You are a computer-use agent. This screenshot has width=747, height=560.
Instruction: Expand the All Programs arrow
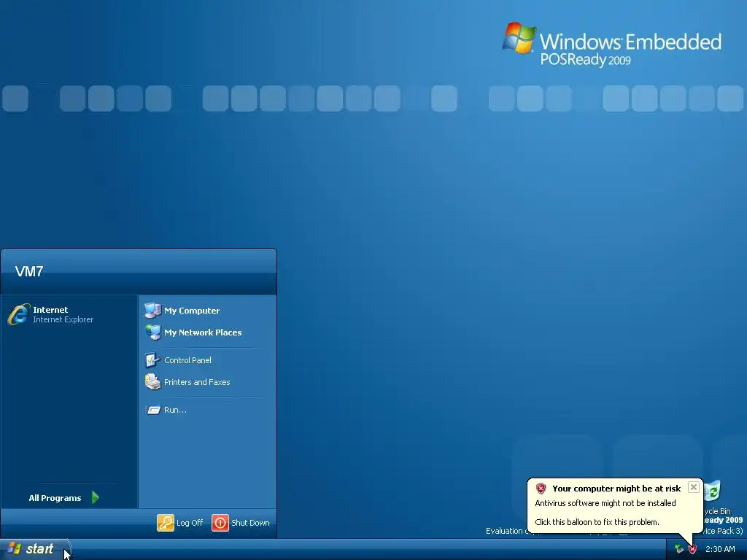96,497
